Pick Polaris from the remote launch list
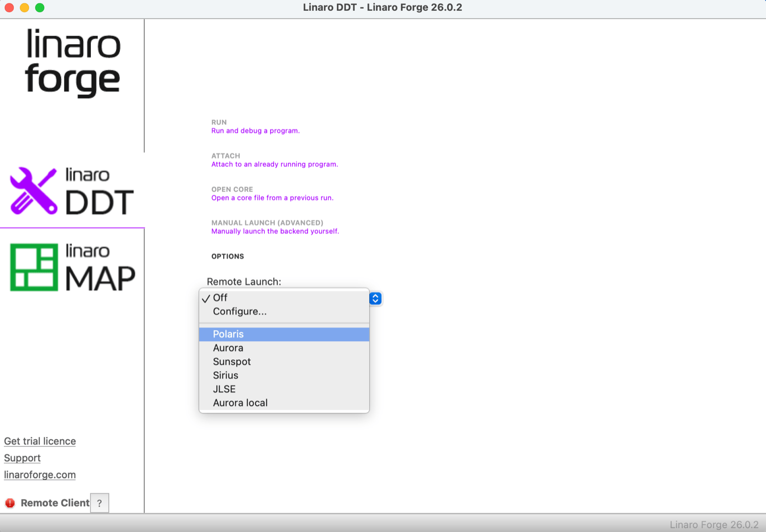This screenshot has width=766, height=532. (284, 334)
